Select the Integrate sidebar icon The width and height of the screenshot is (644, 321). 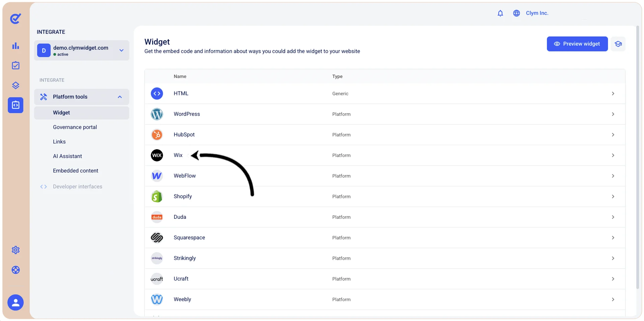pos(15,105)
